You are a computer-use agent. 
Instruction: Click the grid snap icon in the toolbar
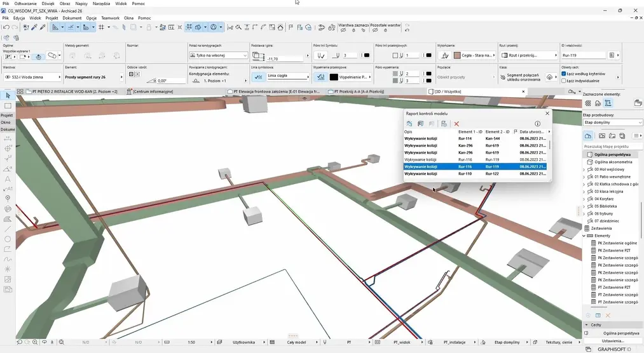click(103, 27)
